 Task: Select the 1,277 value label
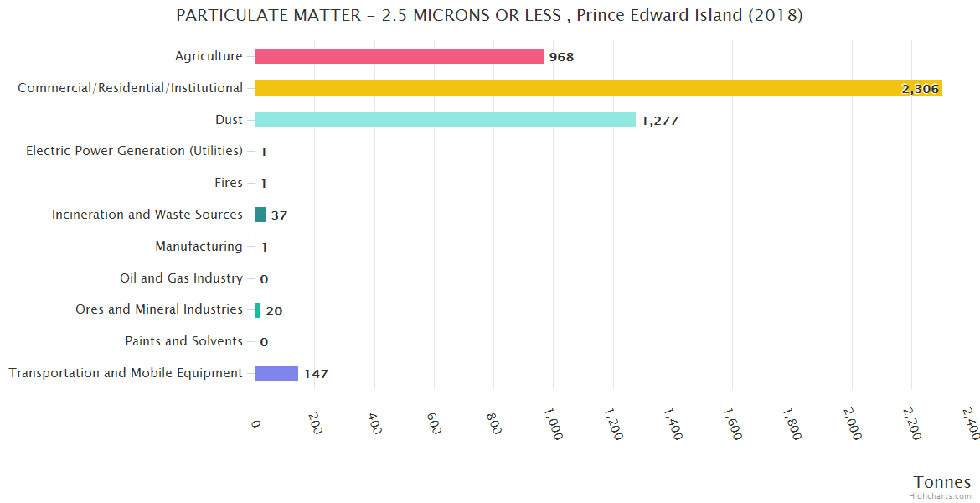[660, 121]
